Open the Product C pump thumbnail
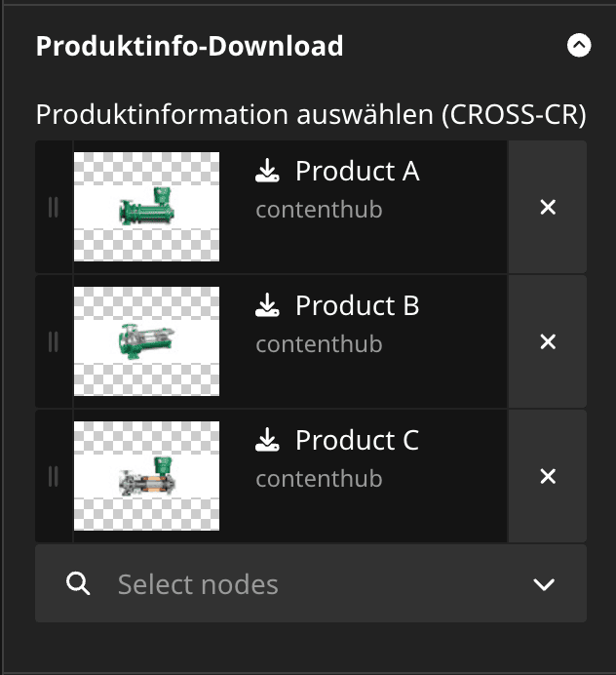This screenshot has height=675, width=616. tap(146, 476)
